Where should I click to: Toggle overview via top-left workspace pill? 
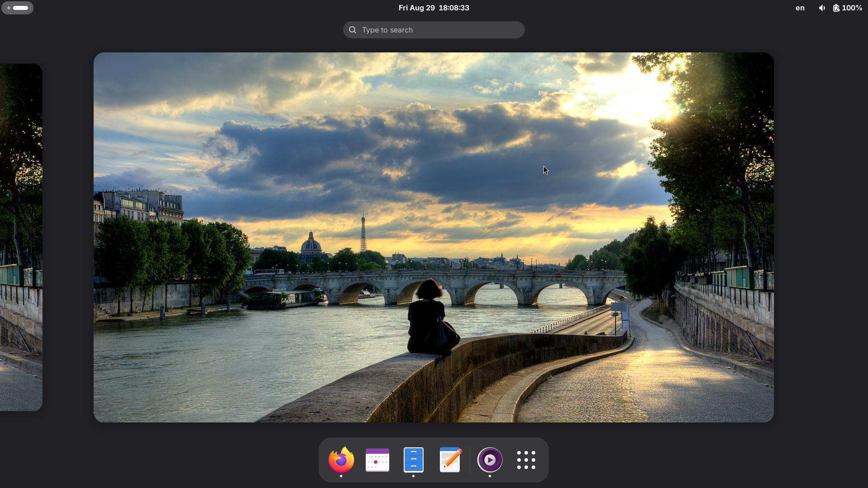click(17, 8)
